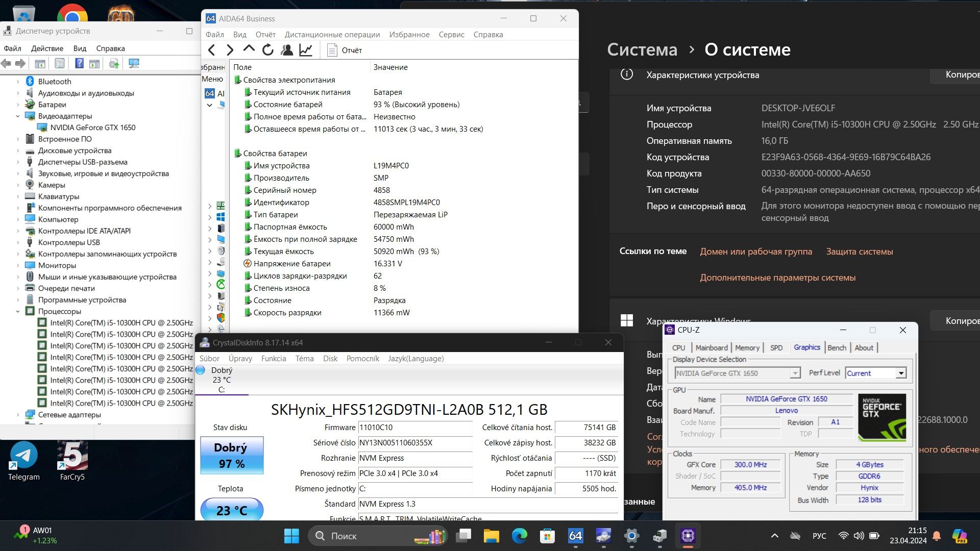980x551 pixels.
Task: Click Копировать for device specs
Action: point(955,75)
